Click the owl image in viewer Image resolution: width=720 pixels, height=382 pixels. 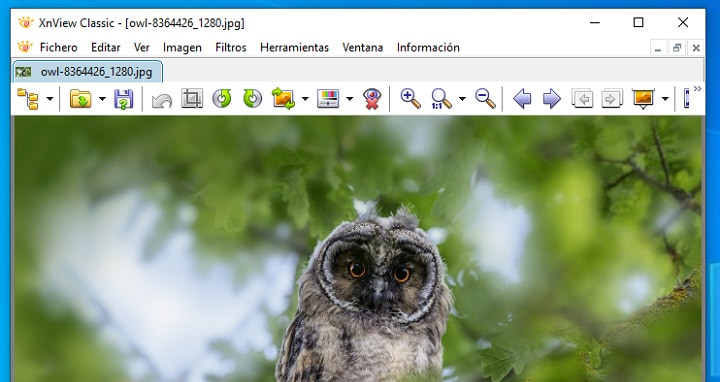coord(358,248)
